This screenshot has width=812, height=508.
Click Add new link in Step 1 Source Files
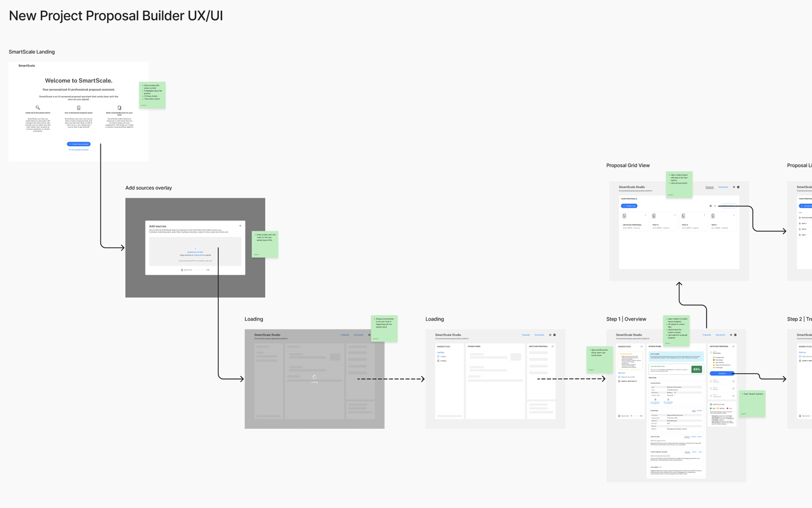point(621,373)
